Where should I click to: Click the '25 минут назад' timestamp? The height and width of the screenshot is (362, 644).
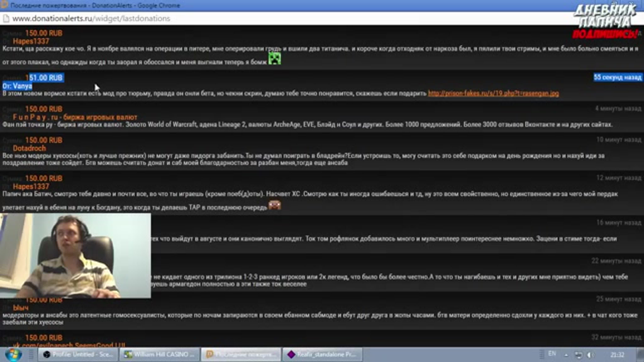[x=619, y=299]
